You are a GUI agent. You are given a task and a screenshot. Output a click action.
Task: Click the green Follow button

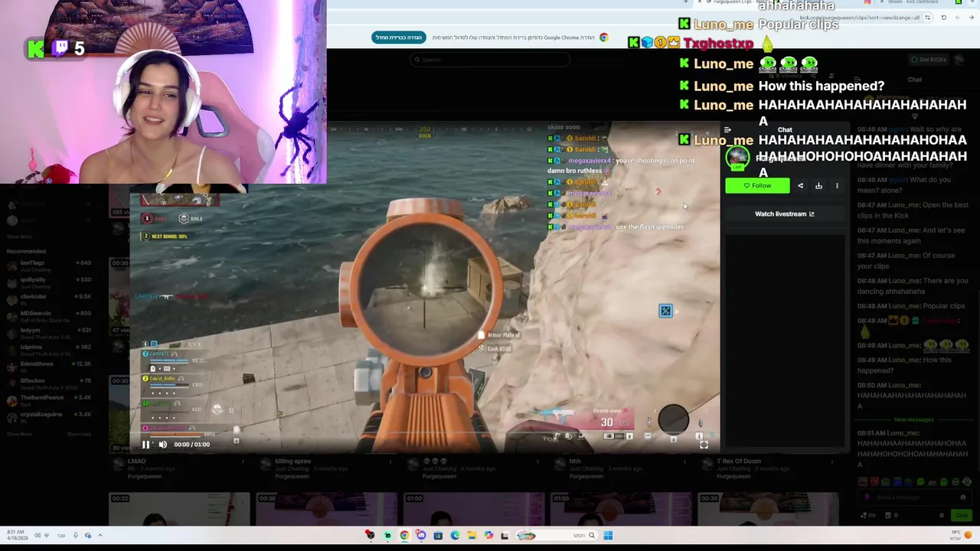[x=757, y=185]
